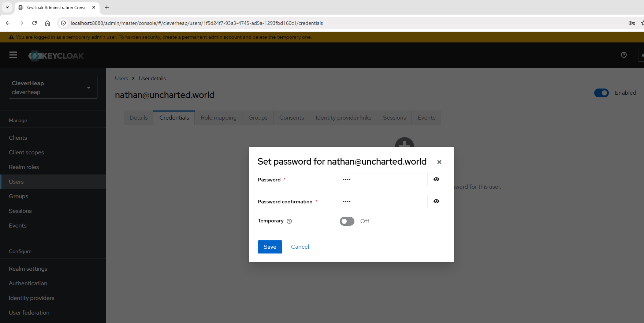644x323 pixels.
Task: Switch to the Details tab
Action: point(138,118)
